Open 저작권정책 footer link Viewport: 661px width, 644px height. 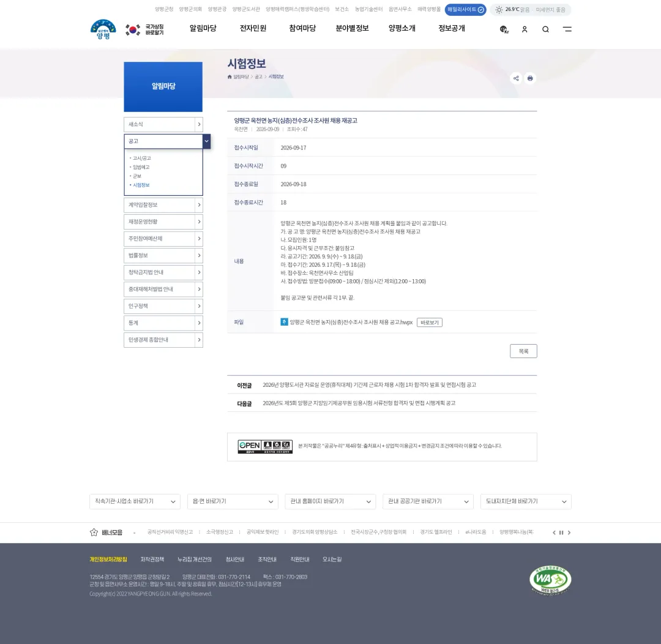point(152,560)
